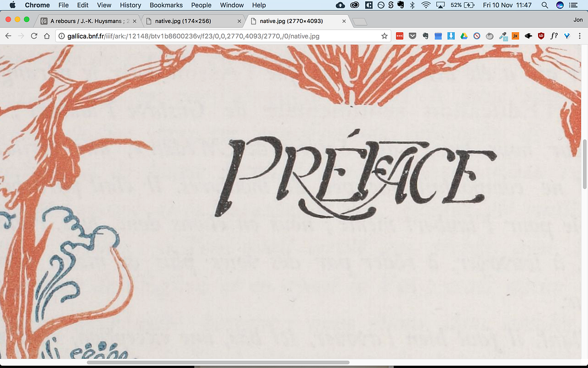Close the A rebours Huysmans tab
Screen dimensions: 588x368
click(x=134, y=21)
